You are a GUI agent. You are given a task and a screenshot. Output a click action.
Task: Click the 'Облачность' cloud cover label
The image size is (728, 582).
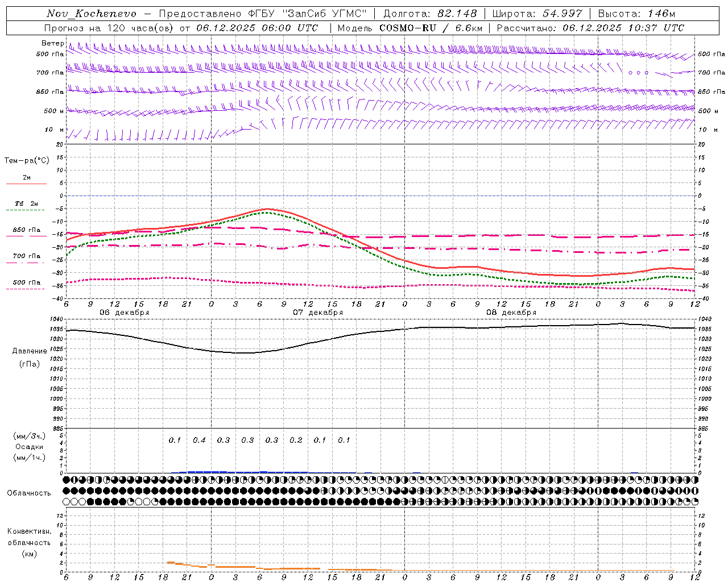[29, 493]
